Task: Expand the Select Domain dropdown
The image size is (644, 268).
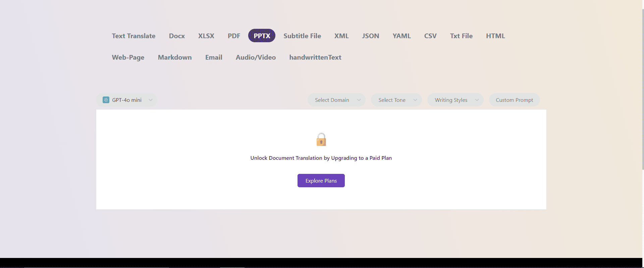Action: pos(336,100)
